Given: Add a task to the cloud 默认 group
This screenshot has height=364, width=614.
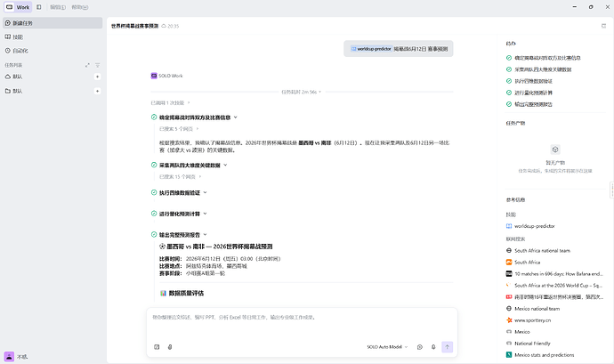Looking at the screenshot, I should [x=97, y=77].
